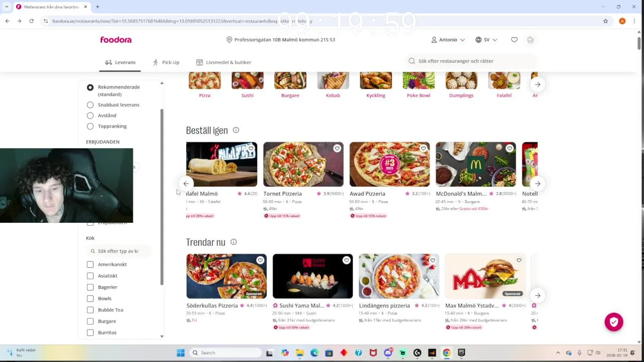Screen dimensions: 644x362
Task: Check the Burgare cuisine filter checkbox
Action: coord(90,321)
